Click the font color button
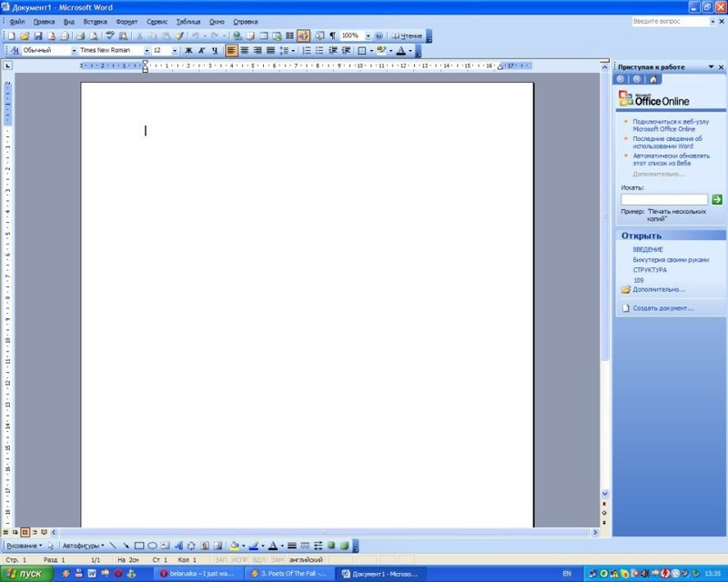 [401, 51]
